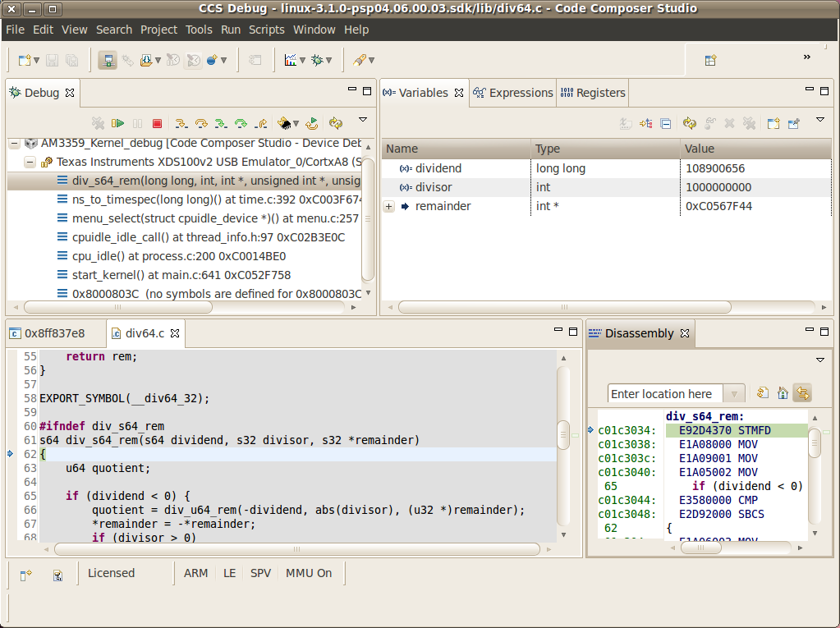The image size is (840, 628).
Task: Open the Debug view menu chevron
Action: [363, 120]
